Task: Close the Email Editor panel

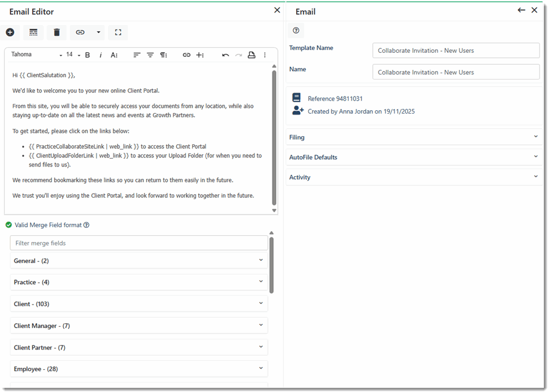Action: 277,10
